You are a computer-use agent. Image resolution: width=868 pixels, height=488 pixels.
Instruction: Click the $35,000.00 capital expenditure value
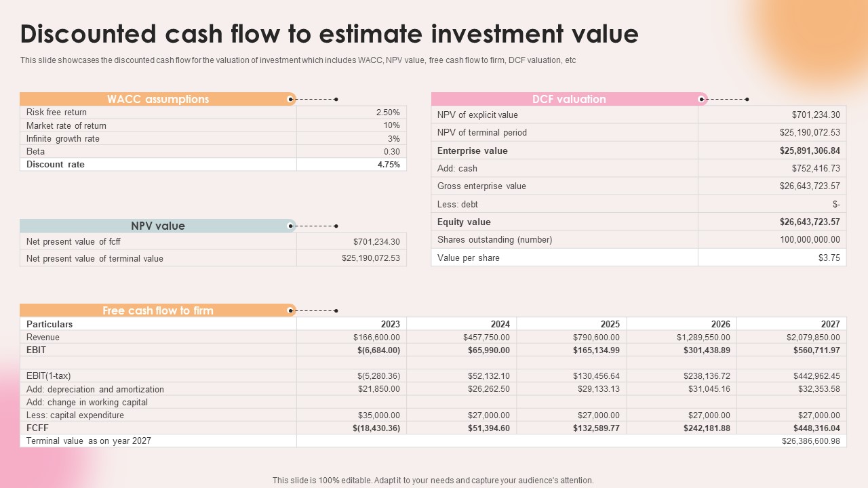(378, 415)
